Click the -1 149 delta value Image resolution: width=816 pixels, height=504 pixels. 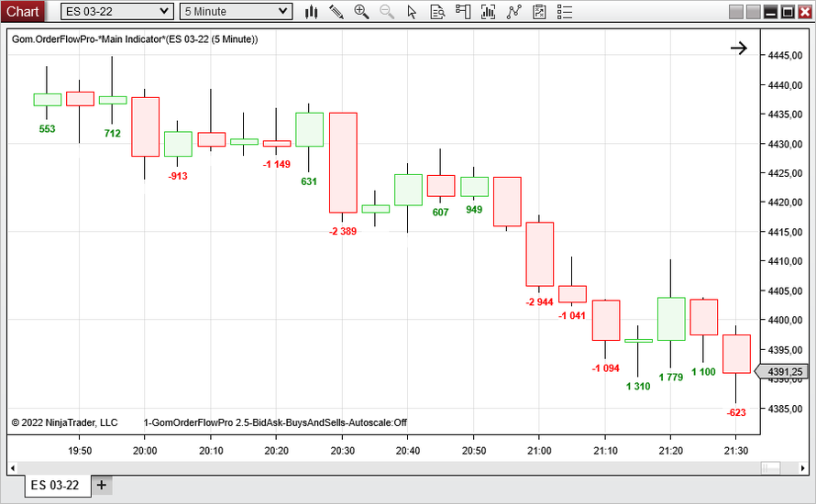(x=277, y=164)
